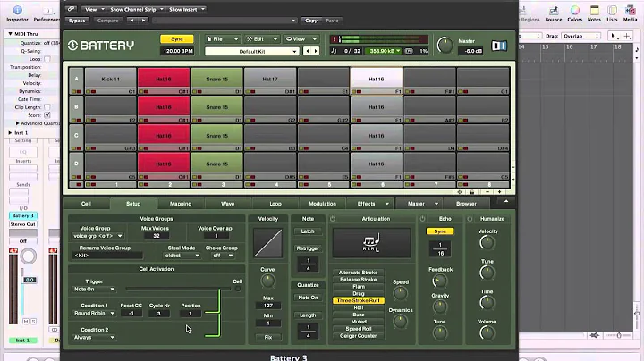Click the note polyphony icon near 0/32
The height and width of the screenshot is (361, 644).
click(334, 51)
